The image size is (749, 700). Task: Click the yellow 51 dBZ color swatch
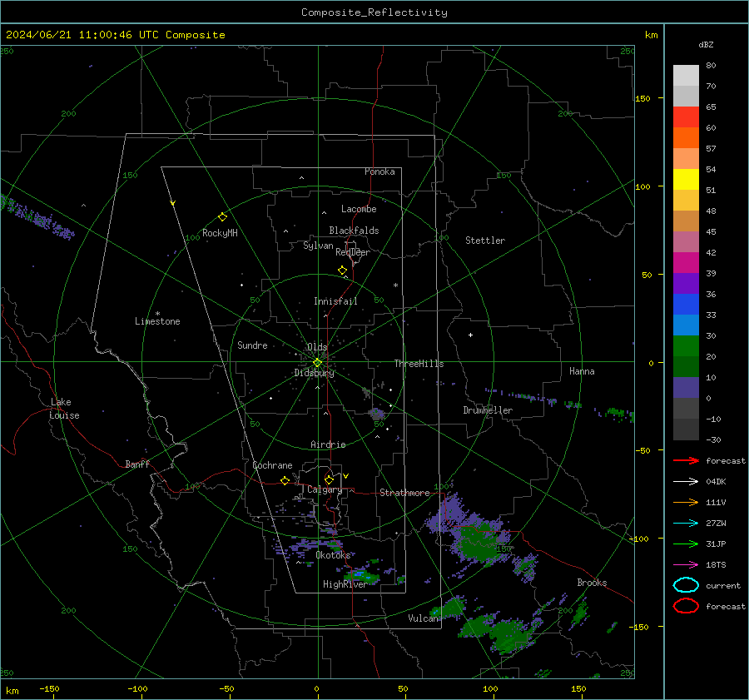point(686,179)
